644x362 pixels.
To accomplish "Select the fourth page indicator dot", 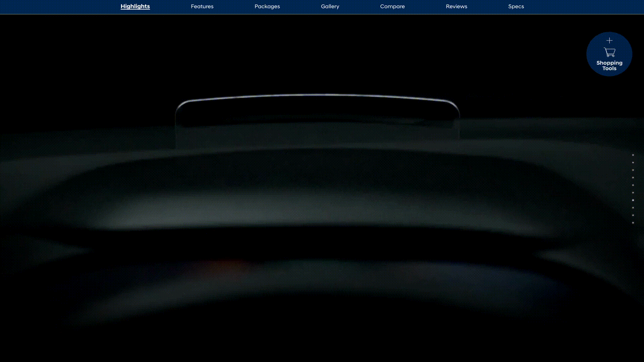I will pyautogui.click(x=633, y=178).
